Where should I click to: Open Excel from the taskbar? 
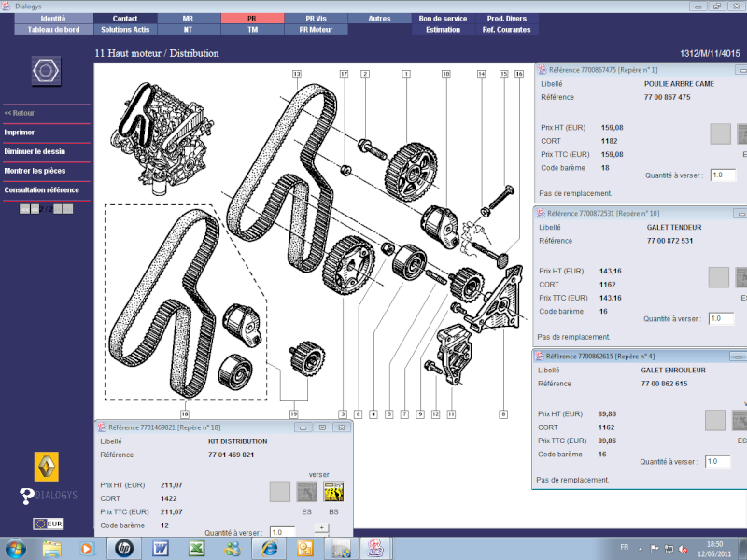coord(196,549)
